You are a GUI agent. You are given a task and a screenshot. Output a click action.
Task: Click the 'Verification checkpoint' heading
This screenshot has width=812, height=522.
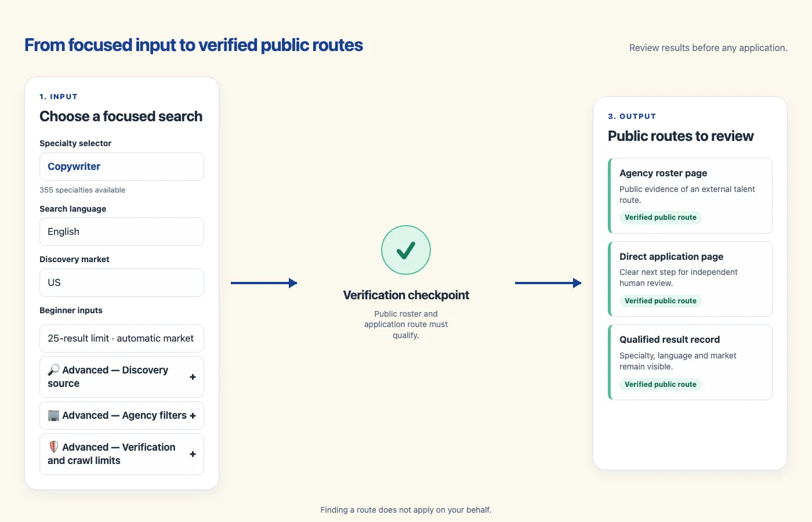coord(406,295)
